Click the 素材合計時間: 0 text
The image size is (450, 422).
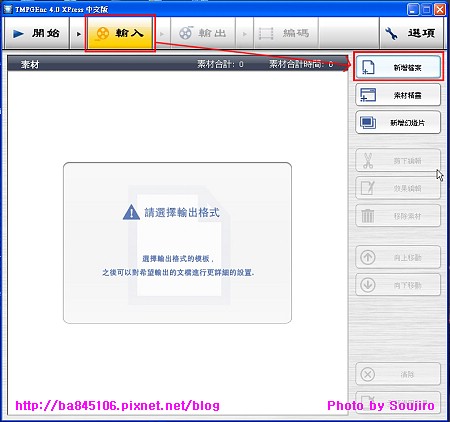[301, 64]
